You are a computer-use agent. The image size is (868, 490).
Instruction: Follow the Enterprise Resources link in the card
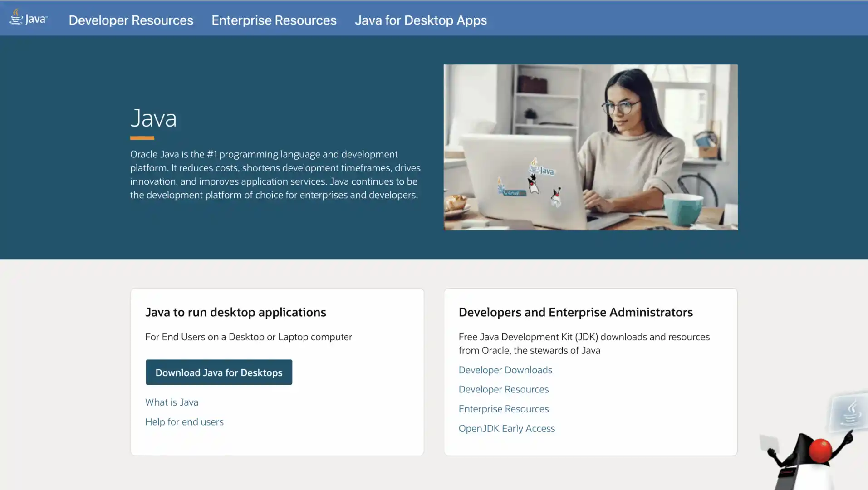tap(503, 409)
